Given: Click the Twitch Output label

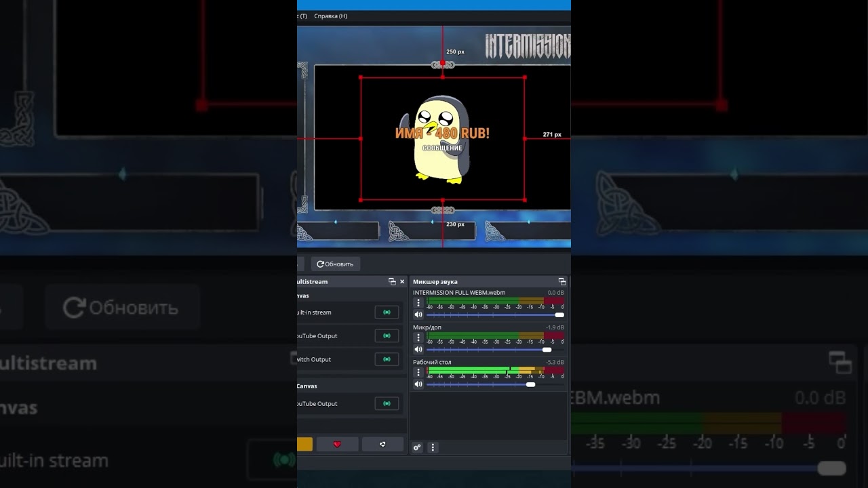Looking at the screenshot, I should tap(314, 359).
